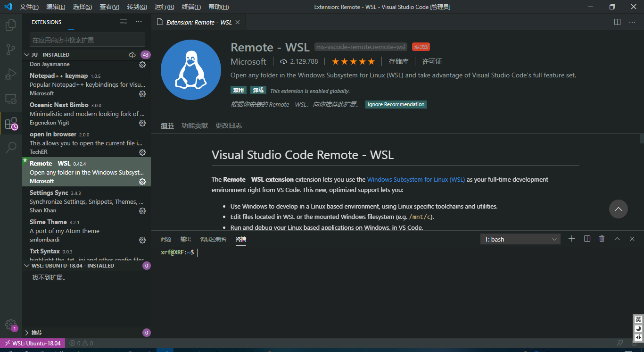This screenshot has height=352, width=644.
Task: Click the scroll-to-top round button
Action: coord(618,209)
